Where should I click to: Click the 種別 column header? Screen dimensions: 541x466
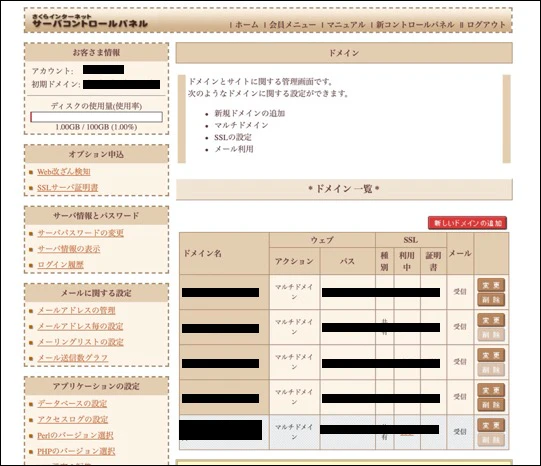tap(384, 261)
